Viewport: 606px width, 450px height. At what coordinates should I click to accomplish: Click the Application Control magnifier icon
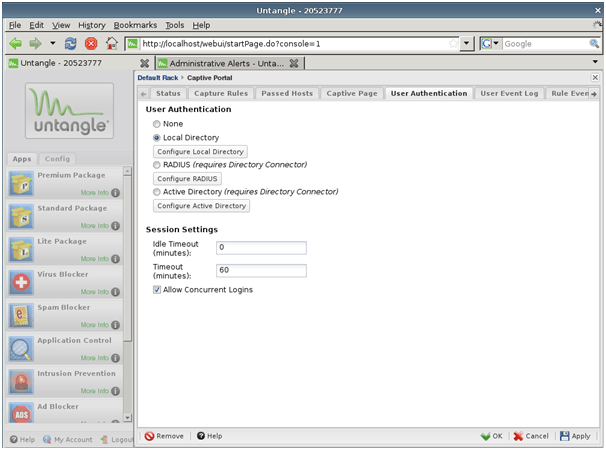(21, 348)
